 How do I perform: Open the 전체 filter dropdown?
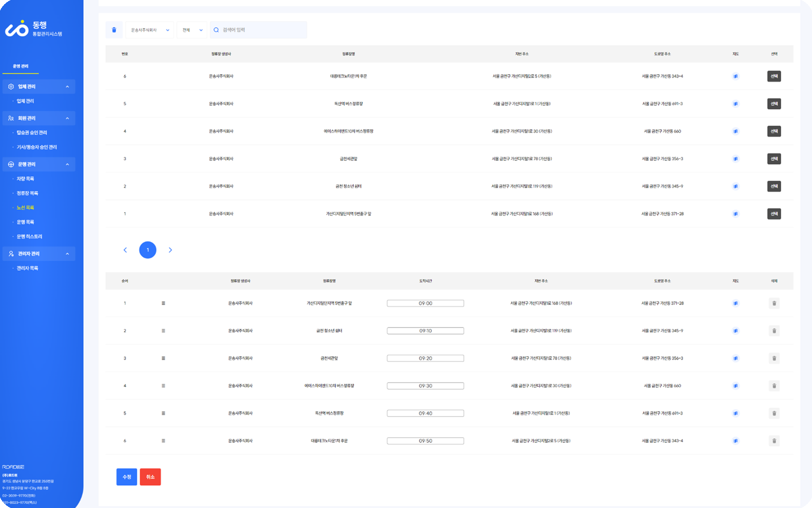(192, 30)
